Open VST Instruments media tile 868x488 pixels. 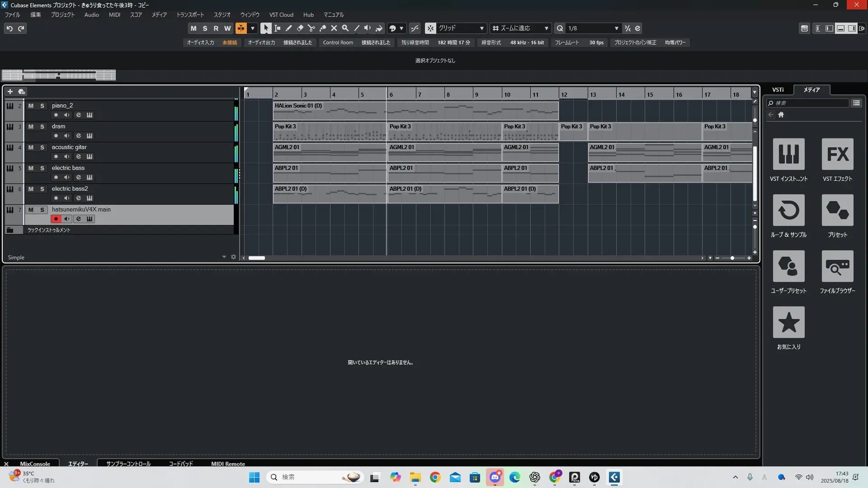coord(788,154)
